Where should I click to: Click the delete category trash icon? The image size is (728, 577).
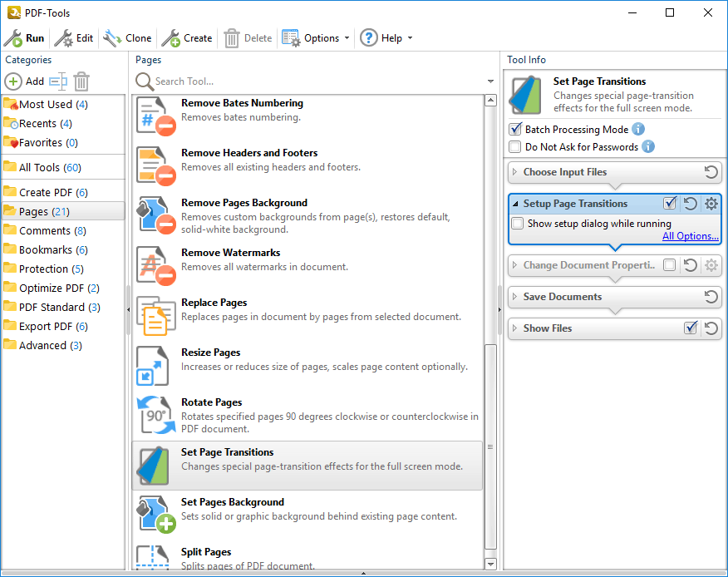click(x=81, y=81)
